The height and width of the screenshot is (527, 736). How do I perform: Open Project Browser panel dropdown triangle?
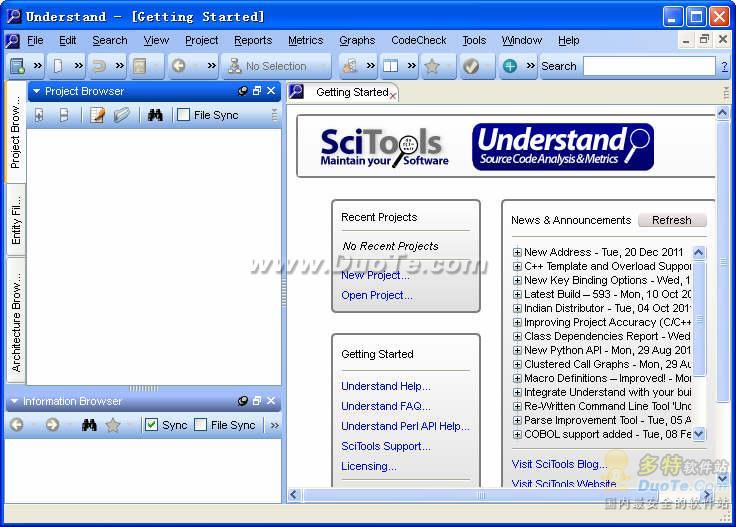point(37,91)
